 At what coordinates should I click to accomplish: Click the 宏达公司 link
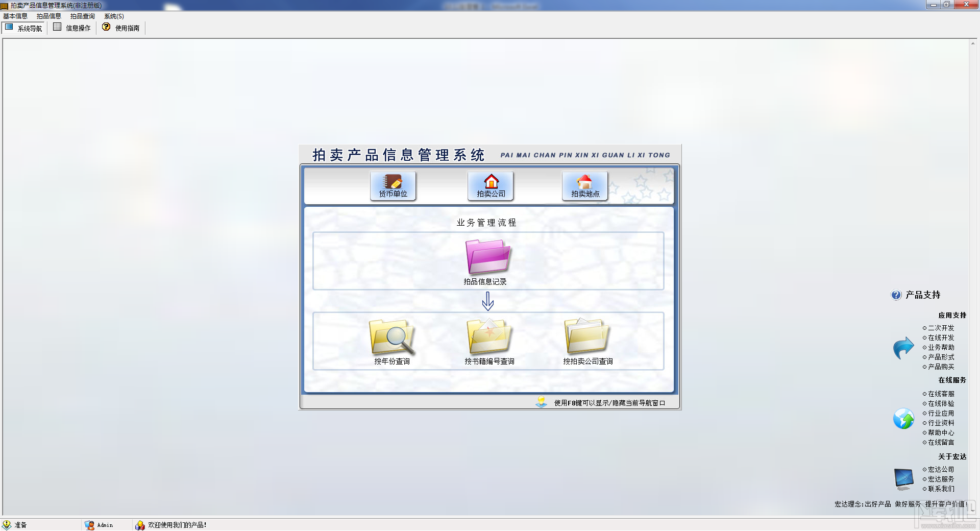941,469
